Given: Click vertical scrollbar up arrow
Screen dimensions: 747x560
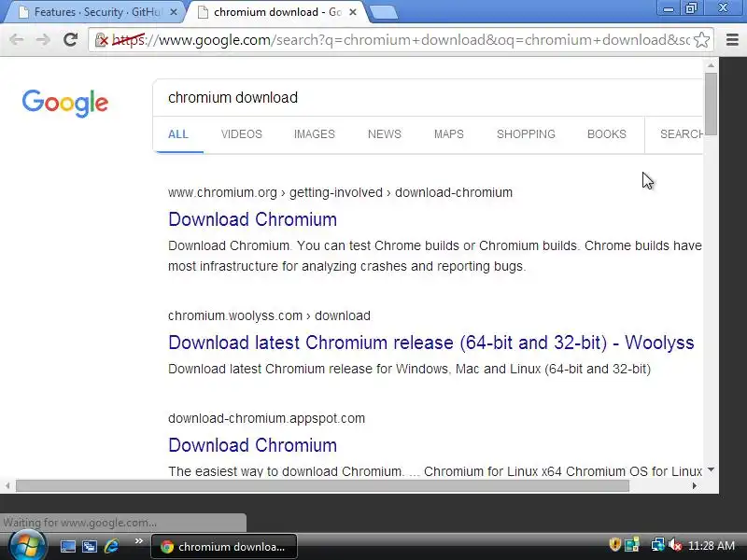Looking at the screenshot, I should click(711, 65).
